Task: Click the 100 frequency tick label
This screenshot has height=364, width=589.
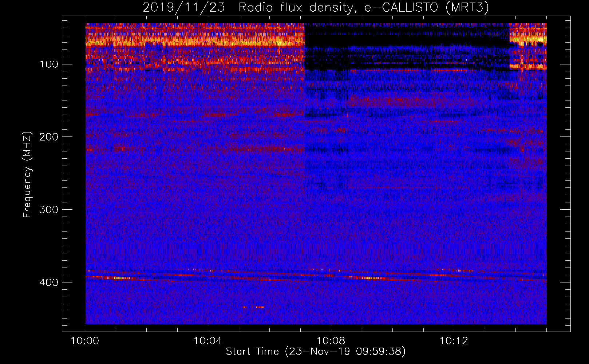Action: click(x=49, y=64)
